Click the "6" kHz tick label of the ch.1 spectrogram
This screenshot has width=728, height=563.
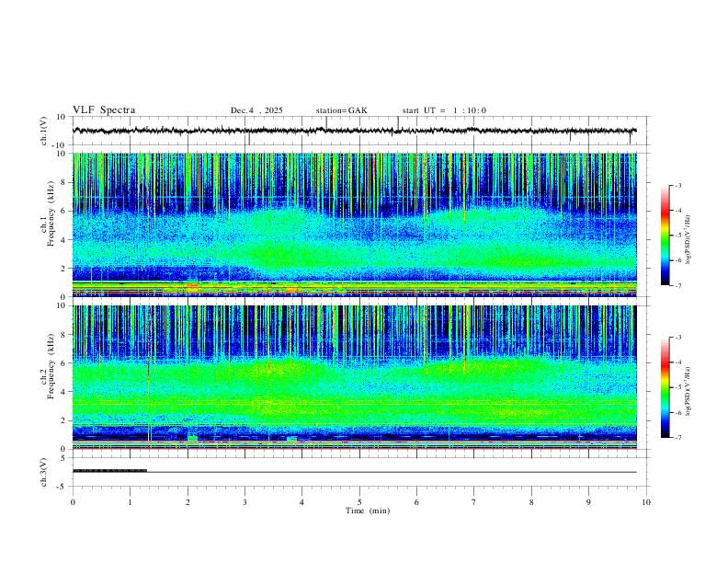click(63, 211)
